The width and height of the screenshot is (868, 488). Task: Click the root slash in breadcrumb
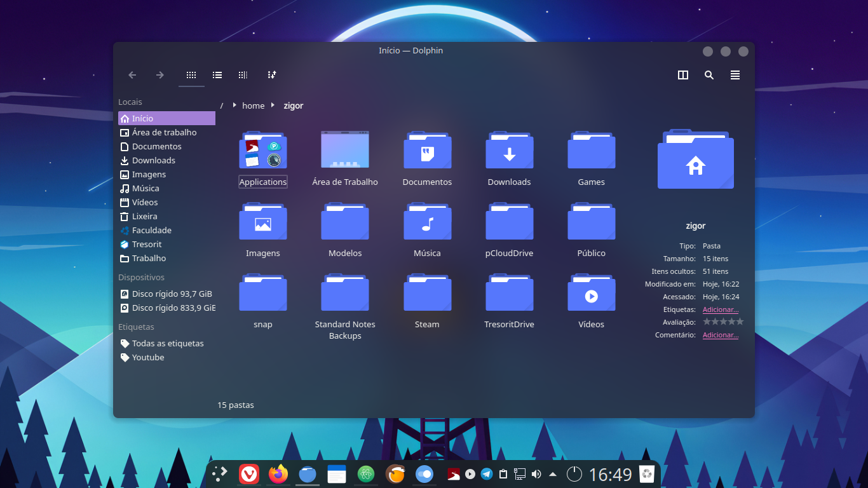coord(222,105)
